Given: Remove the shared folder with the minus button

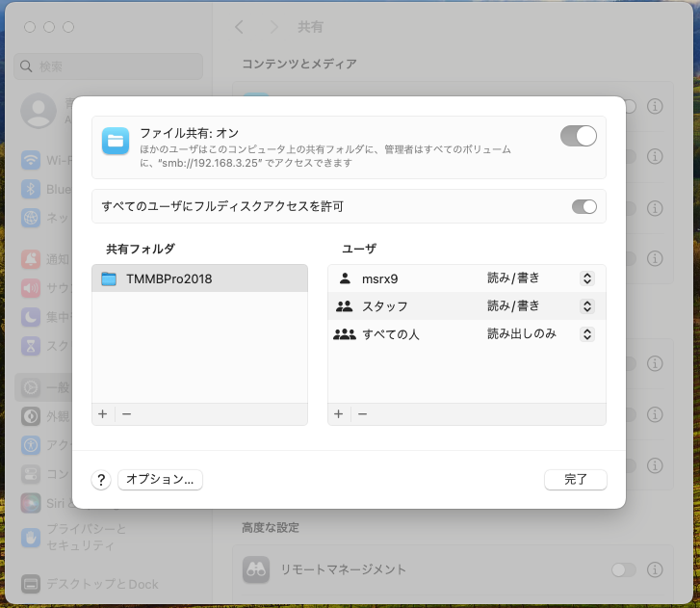Looking at the screenshot, I should 126,413.
